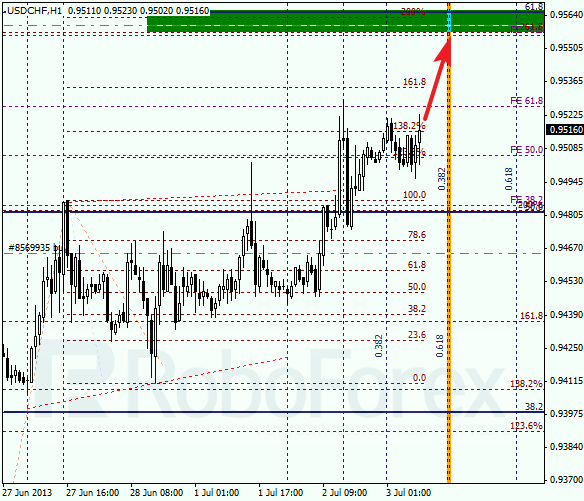The image size is (584, 501).
Task: Click the 78.6 Fibonacci retracement label
Action: tap(417, 235)
